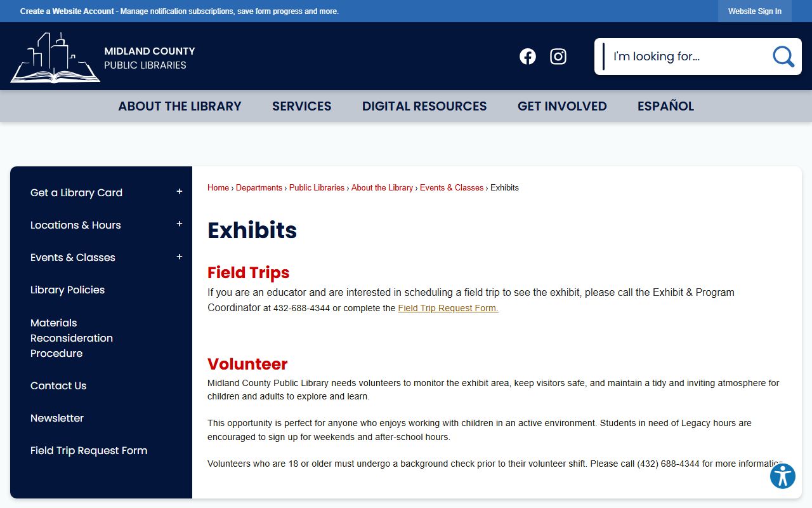The height and width of the screenshot is (508, 812).
Task: Open the library's Facebook page icon
Action: pos(528,57)
